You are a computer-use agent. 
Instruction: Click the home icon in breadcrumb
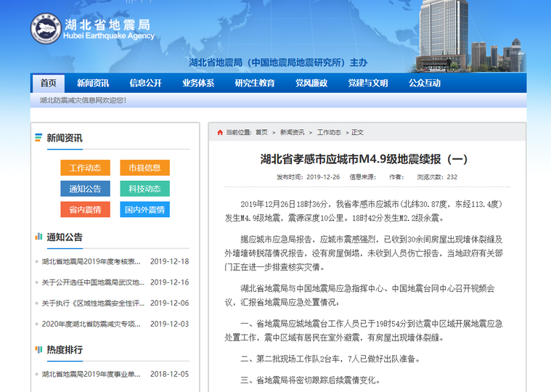[x=220, y=133]
